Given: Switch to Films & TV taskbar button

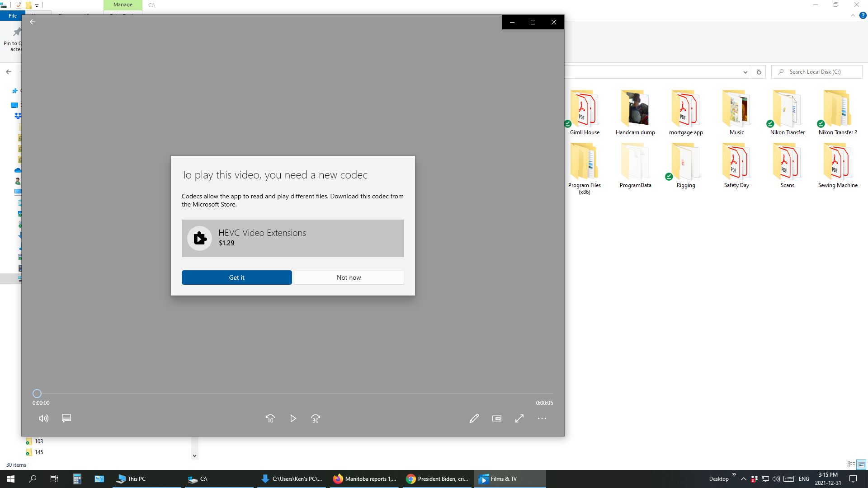Looking at the screenshot, I should pyautogui.click(x=510, y=479).
